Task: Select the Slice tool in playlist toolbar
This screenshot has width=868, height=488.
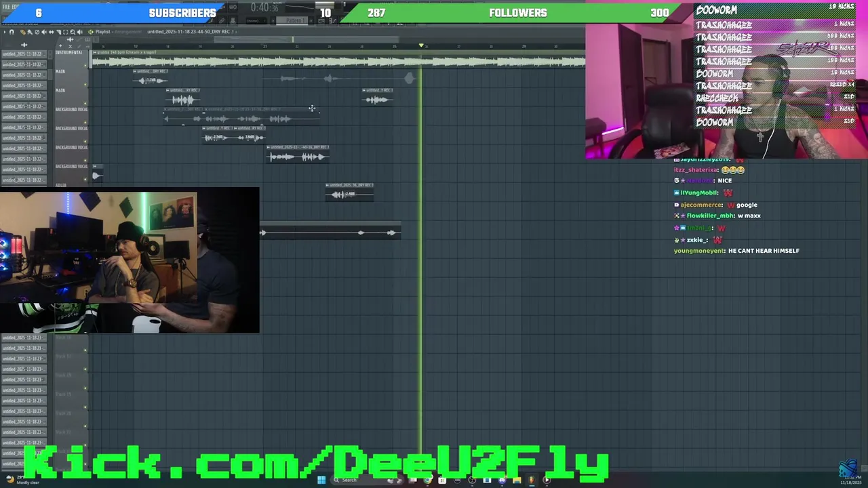Action: click(59, 32)
